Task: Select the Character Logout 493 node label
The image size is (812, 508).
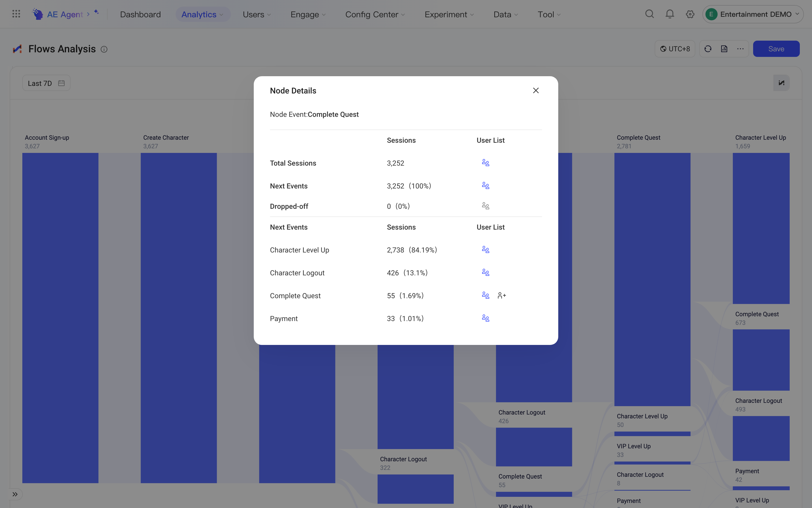Action: click(758, 405)
